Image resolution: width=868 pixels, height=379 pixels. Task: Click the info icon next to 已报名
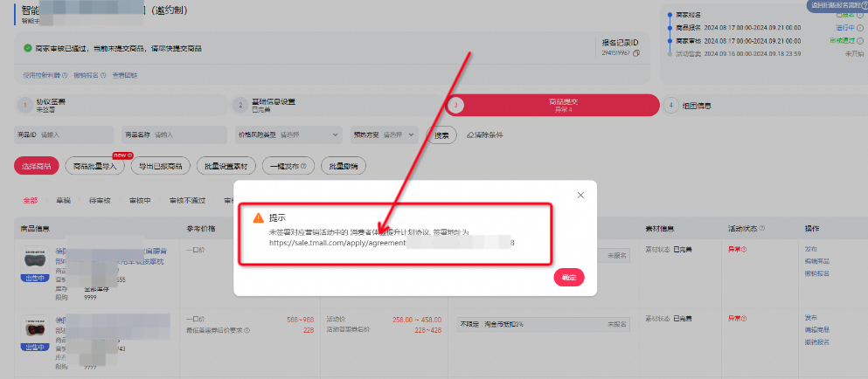[860, 15]
